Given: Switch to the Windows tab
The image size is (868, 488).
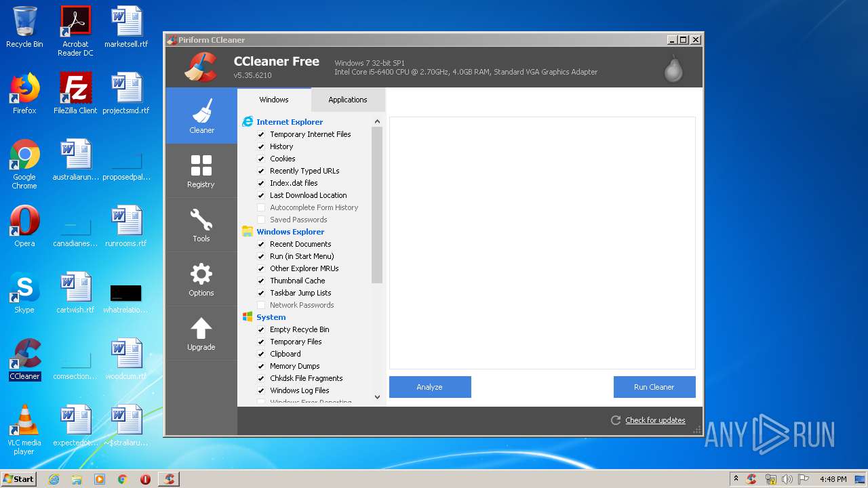Looking at the screenshot, I should point(274,100).
